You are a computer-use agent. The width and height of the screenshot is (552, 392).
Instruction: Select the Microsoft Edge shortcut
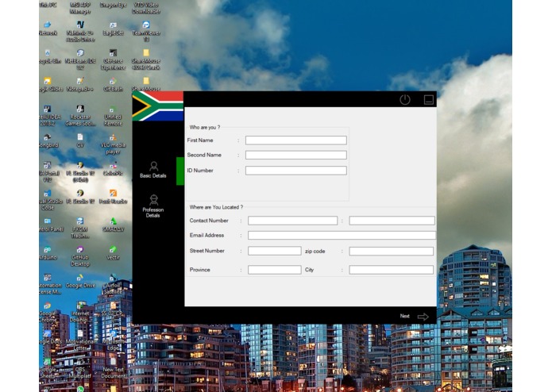click(x=113, y=340)
